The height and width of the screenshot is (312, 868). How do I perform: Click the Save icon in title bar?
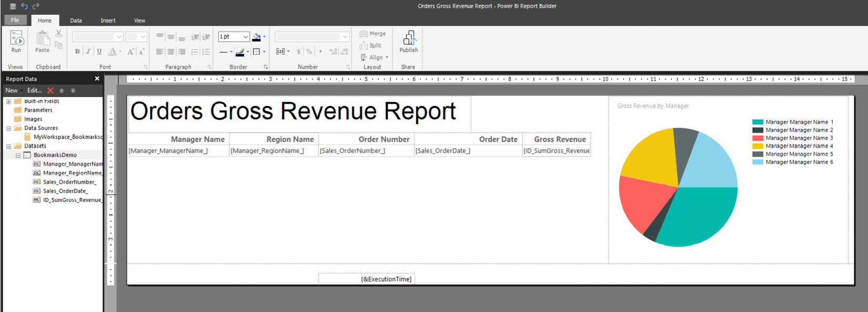pyautogui.click(x=13, y=6)
